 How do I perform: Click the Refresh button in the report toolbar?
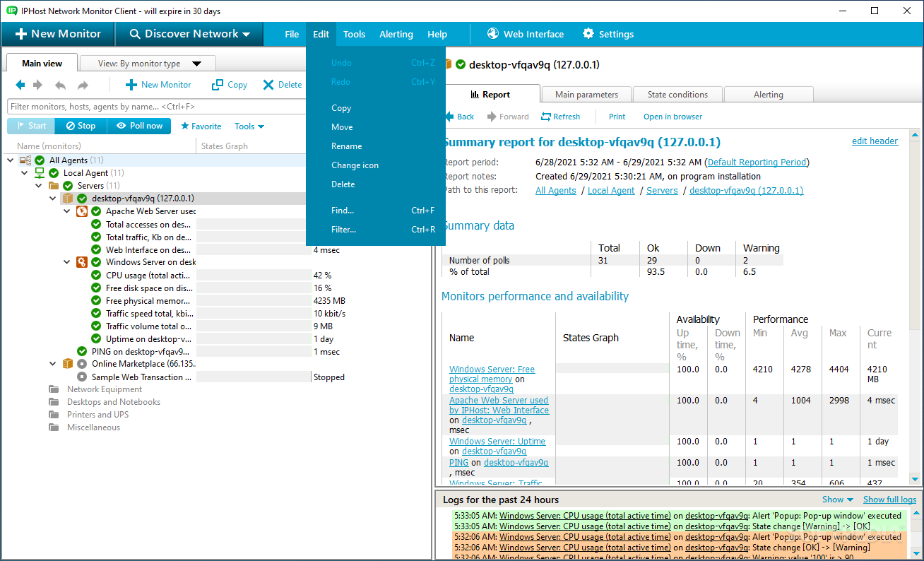[560, 117]
